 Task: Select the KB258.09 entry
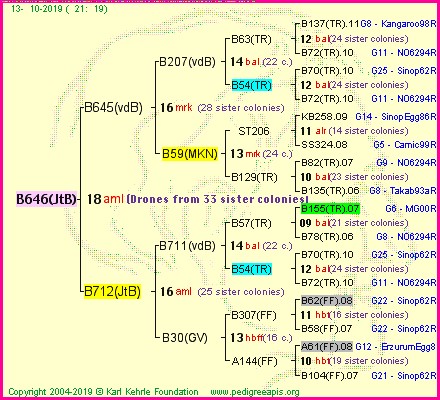[x=324, y=117]
